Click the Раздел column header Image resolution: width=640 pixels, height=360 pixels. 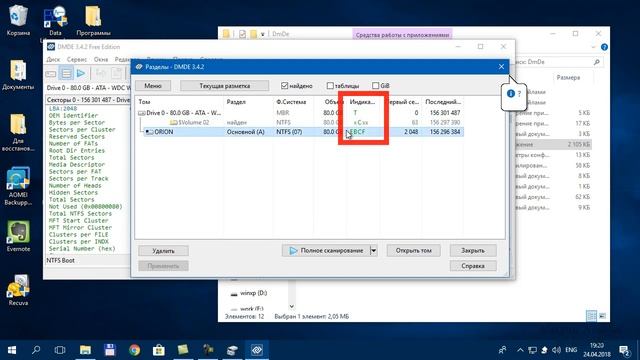(x=236, y=102)
